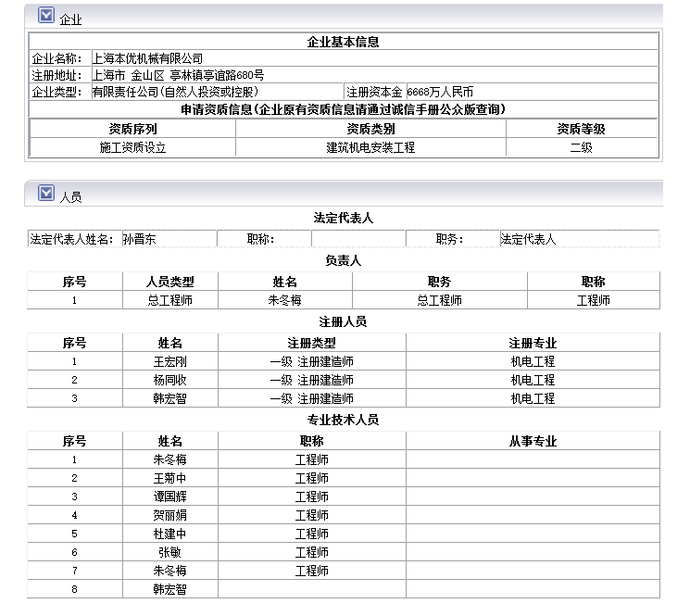The image size is (690, 616).
Task: Select company name 上海本优机械有限公司
Action: click(147, 58)
